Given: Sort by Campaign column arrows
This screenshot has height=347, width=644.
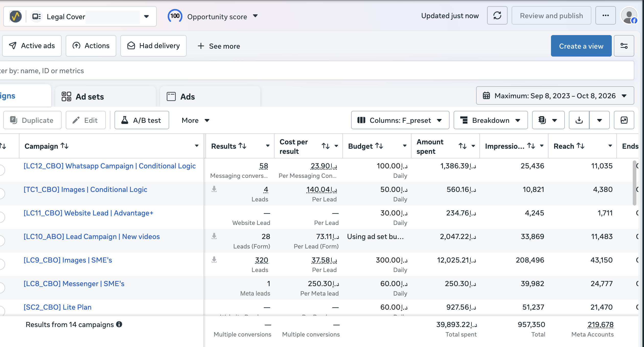Looking at the screenshot, I should [x=64, y=146].
